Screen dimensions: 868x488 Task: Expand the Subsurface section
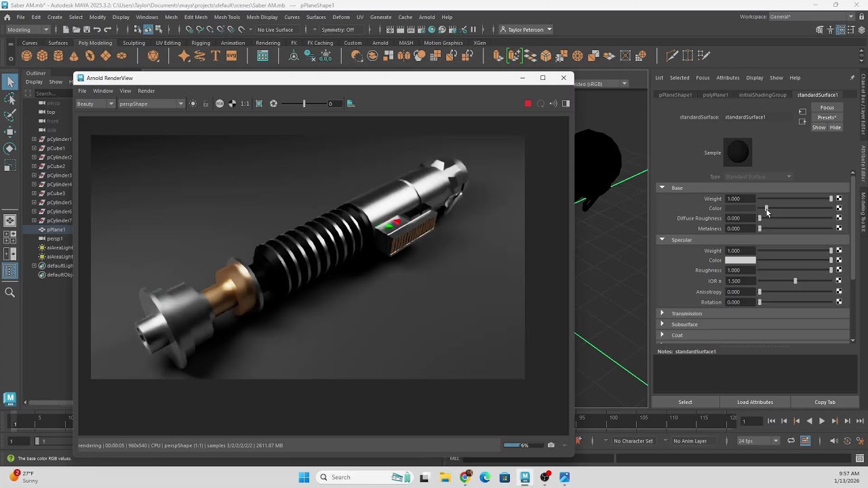(662, 324)
